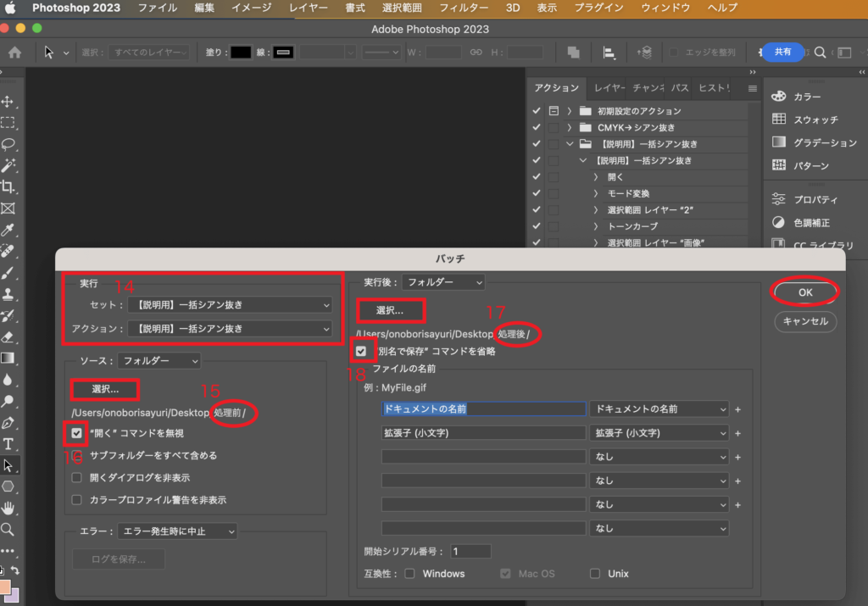Open search with magnifier icon in options bar
The height and width of the screenshot is (606, 868).
tap(821, 52)
